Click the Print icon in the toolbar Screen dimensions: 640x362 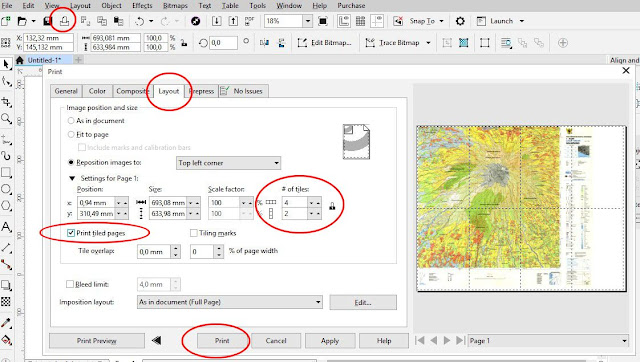click(x=64, y=21)
